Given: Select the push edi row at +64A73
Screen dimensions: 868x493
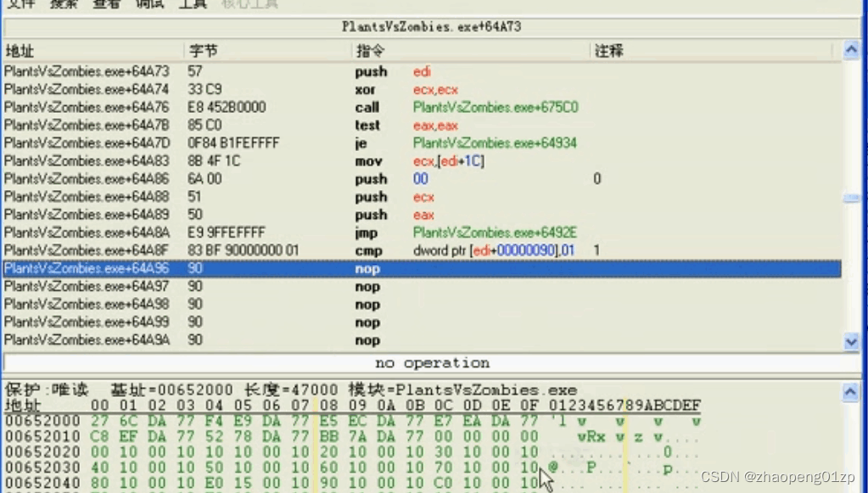Looking at the screenshot, I should click(x=423, y=71).
